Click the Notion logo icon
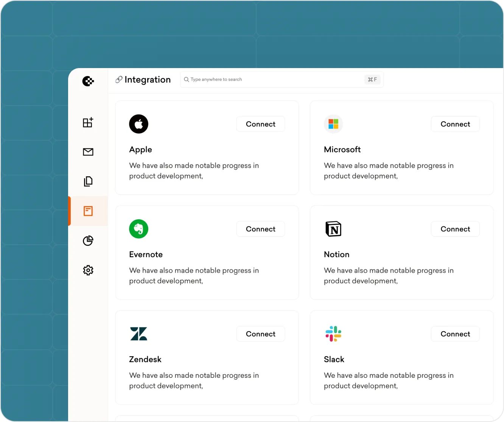The height and width of the screenshot is (422, 504). [x=333, y=229]
